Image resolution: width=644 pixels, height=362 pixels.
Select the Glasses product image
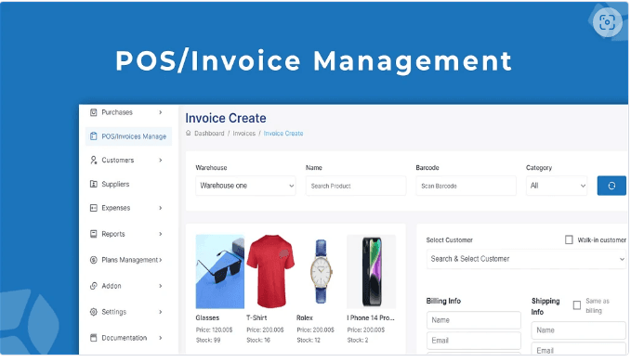[x=219, y=271]
